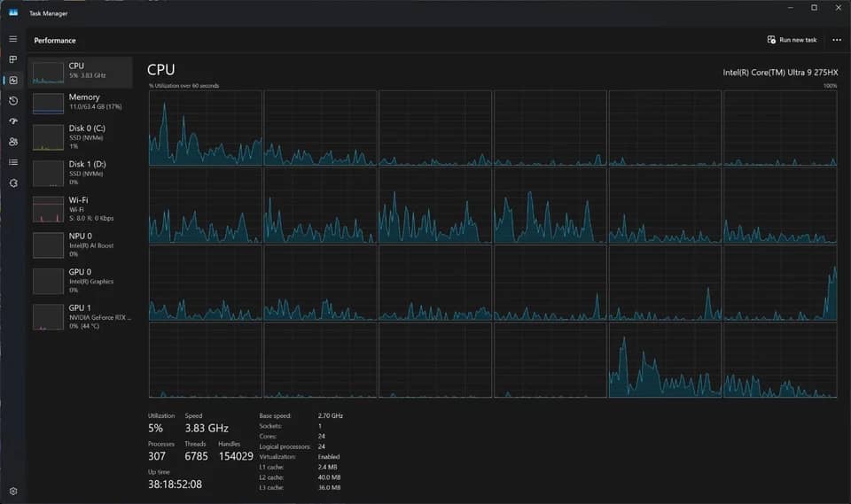This screenshot has width=851, height=504.
Task: Select Disk 1 (D:) resource
Action: [x=81, y=174]
